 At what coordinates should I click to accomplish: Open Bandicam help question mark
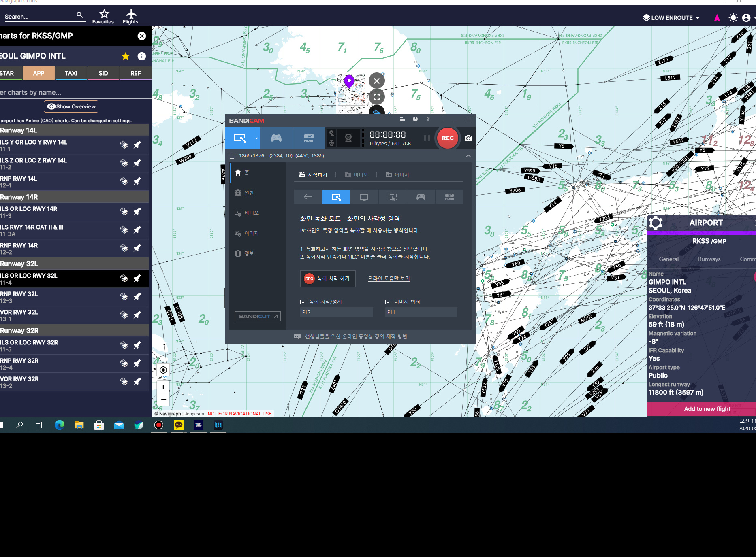[428, 119]
